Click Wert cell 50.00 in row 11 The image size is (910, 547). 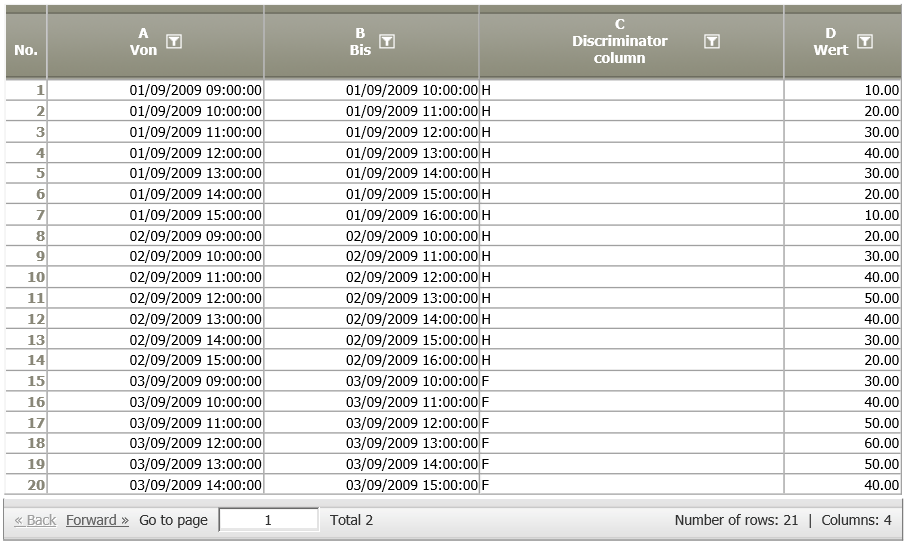(842, 298)
